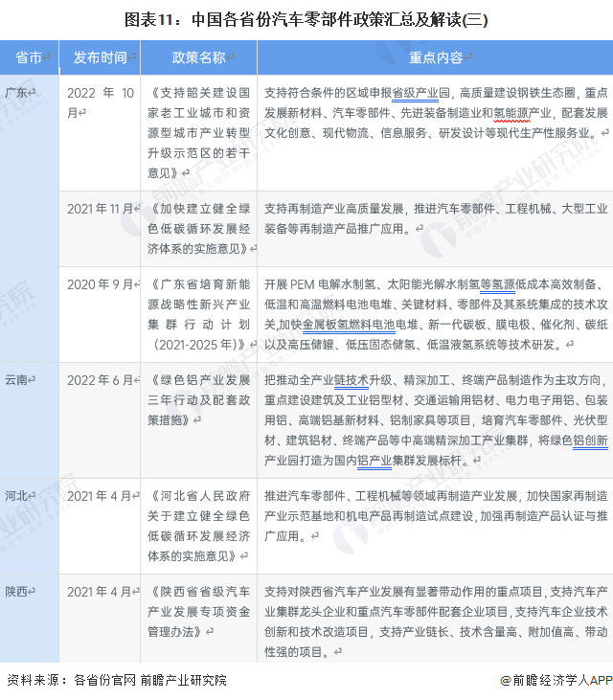Select the 省市 column header
Image resolution: width=613 pixels, height=700 pixels.
click(x=31, y=57)
